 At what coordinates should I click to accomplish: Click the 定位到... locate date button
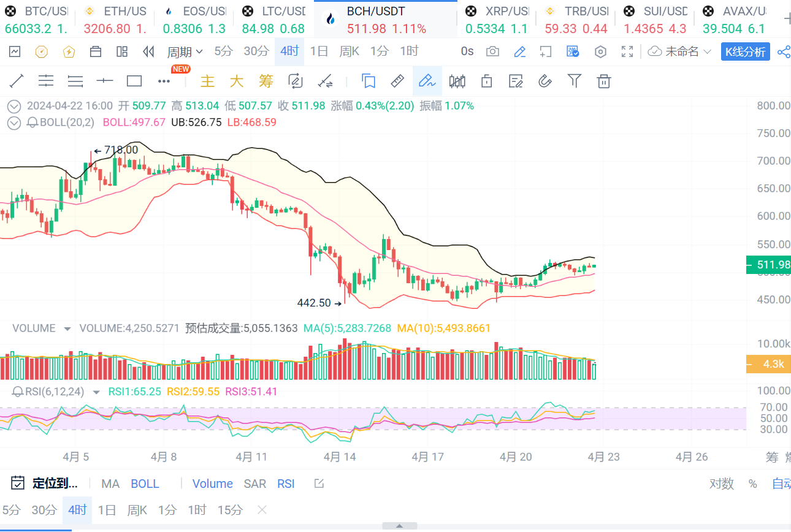coord(45,484)
